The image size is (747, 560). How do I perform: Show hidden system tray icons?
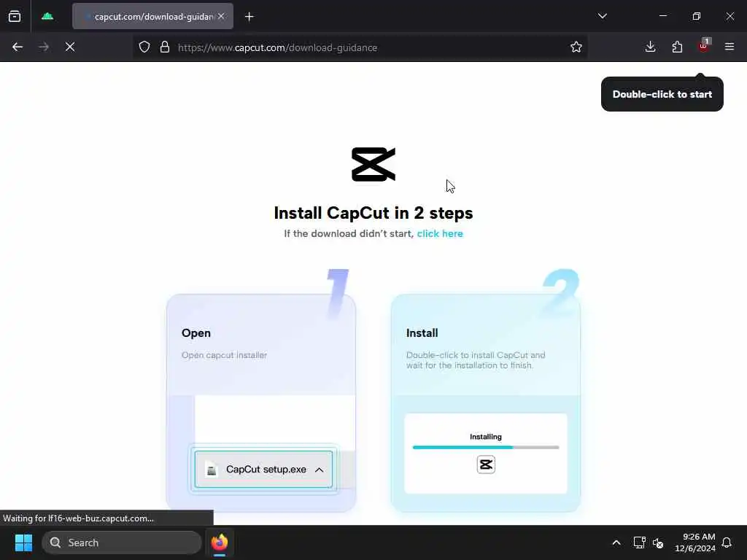click(x=616, y=542)
